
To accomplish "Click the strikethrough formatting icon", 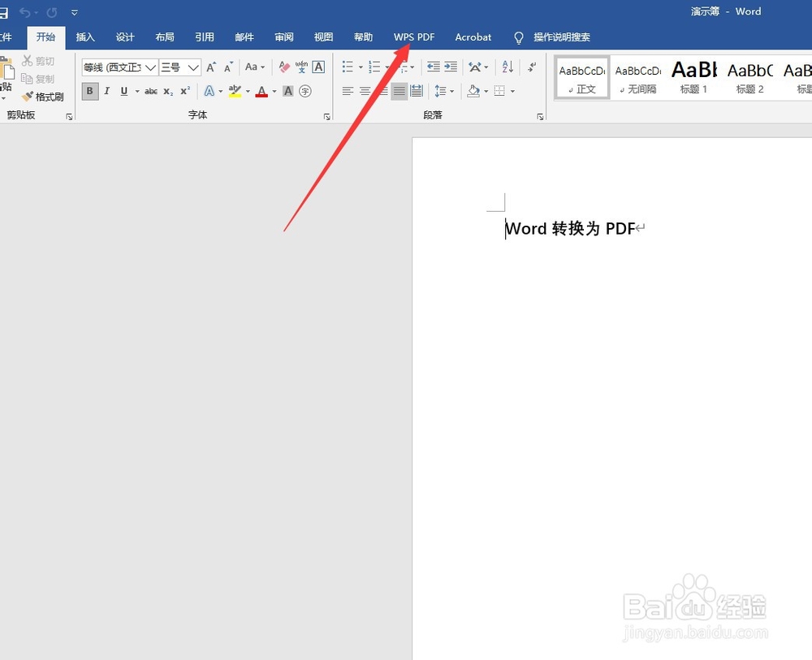I will pos(151,92).
